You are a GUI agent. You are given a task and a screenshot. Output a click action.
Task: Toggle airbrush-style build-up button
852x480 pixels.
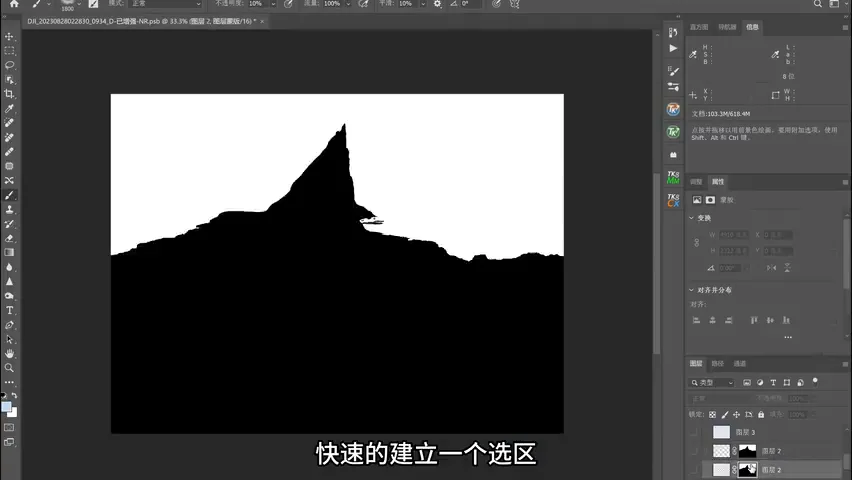click(x=364, y=4)
